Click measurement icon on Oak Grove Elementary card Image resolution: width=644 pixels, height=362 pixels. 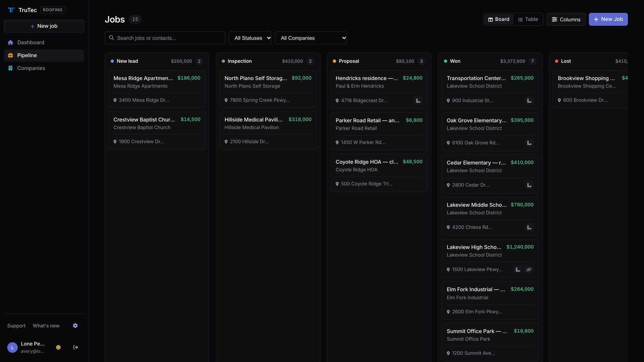(529, 143)
